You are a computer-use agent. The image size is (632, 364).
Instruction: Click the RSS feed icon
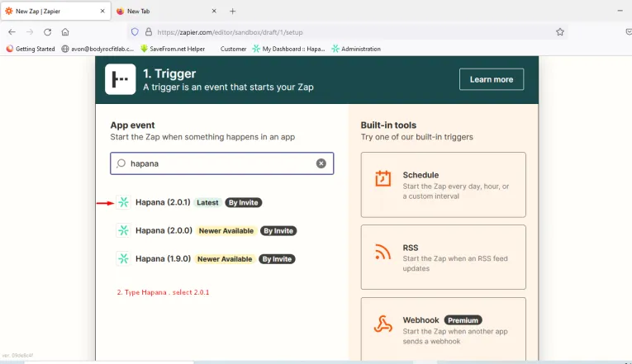point(383,252)
